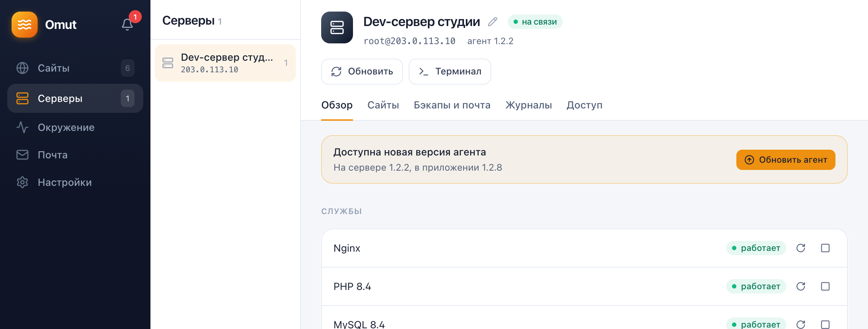Click the Сайты count badge 6
Viewport: 868px width, 329px height.
pos(128,68)
